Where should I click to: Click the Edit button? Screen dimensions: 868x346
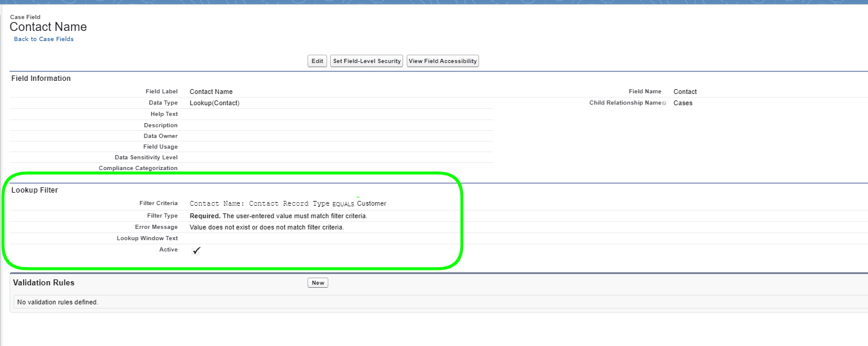(317, 61)
